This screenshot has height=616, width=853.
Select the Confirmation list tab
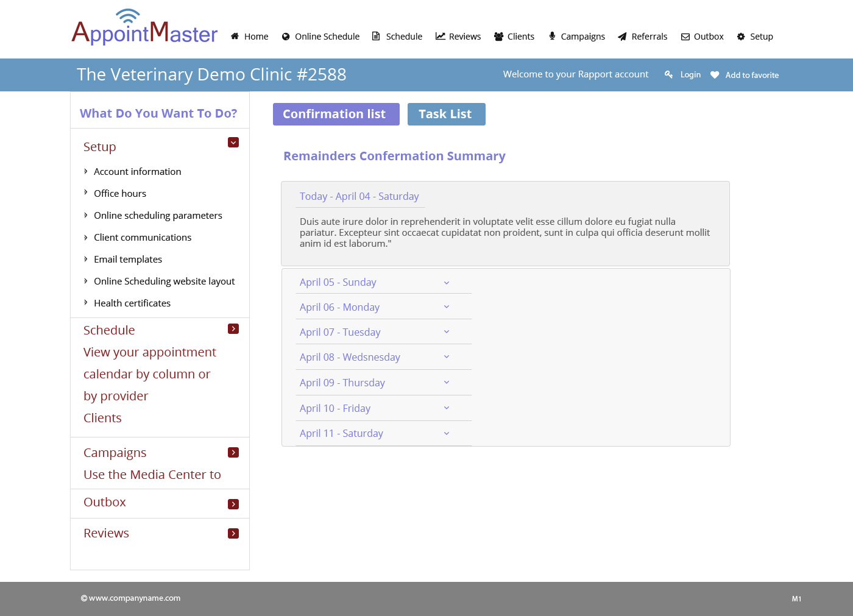(336, 114)
